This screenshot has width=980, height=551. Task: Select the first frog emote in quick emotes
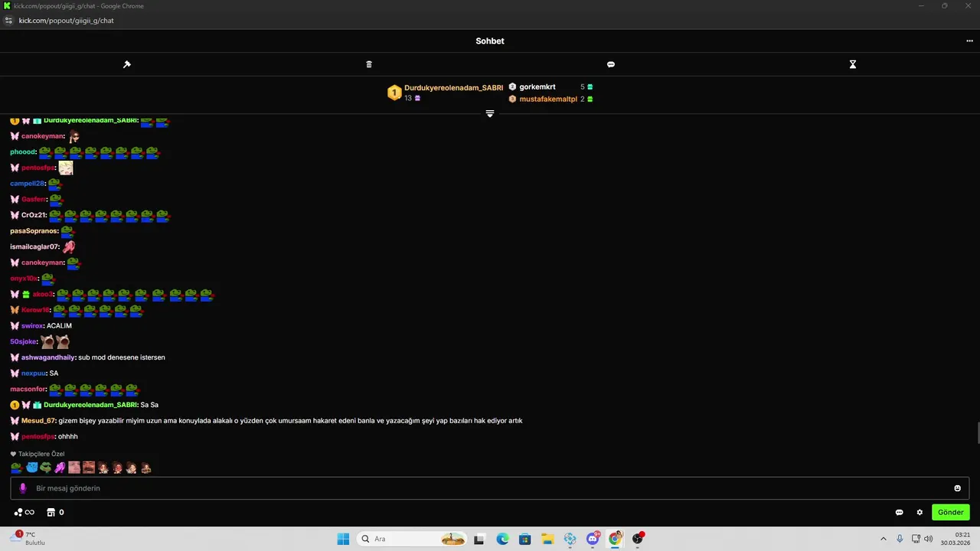click(x=17, y=468)
